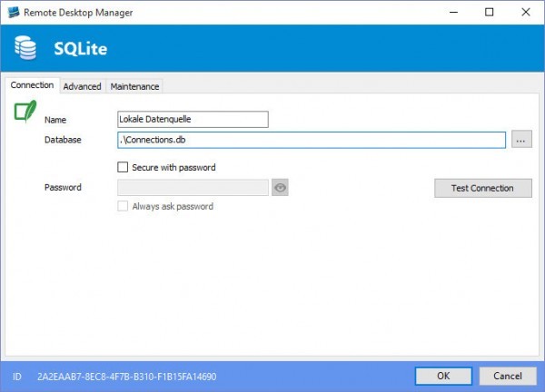Click into the Database path field
The height and width of the screenshot is (392, 545).
pyautogui.click(x=312, y=140)
